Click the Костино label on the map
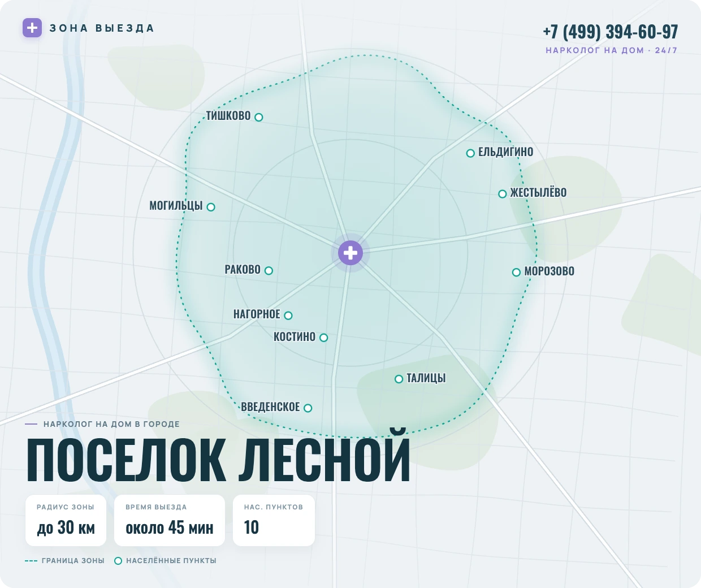Screen dimensions: 701x588 [295, 337]
